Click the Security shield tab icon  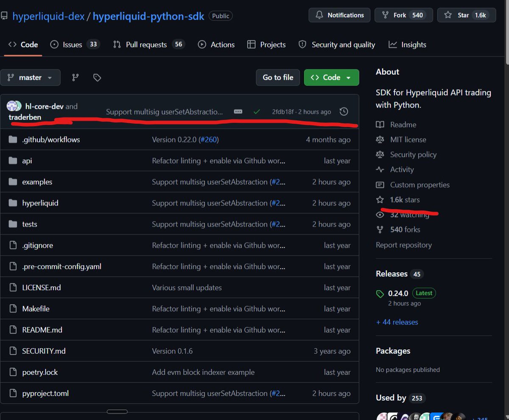302,45
